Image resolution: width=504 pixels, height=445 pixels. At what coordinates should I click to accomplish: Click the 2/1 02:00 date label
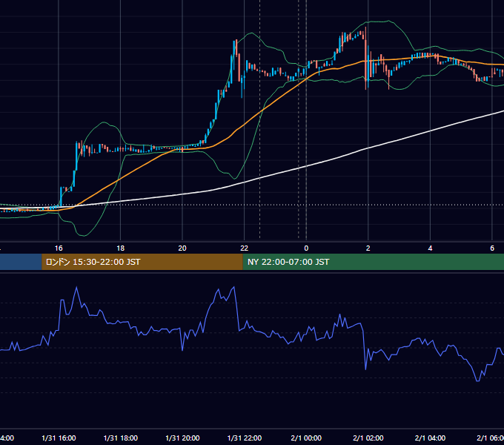coord(368,438)
